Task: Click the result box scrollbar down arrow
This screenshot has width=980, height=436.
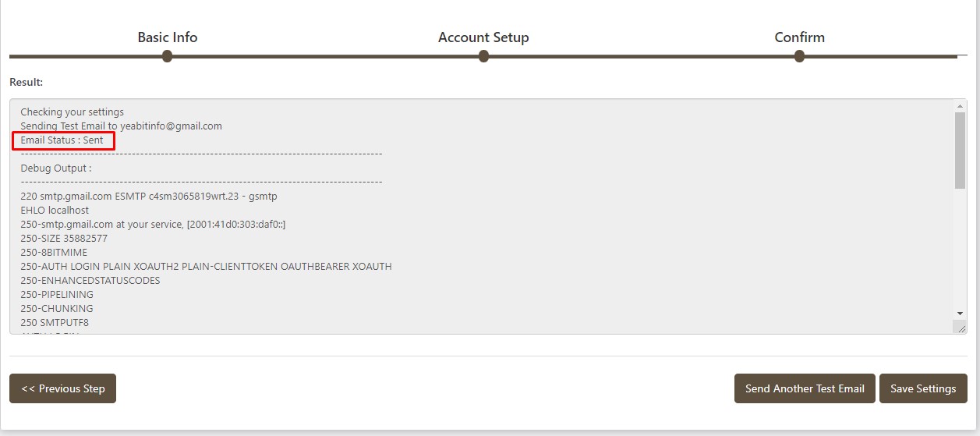Action: click(x=960, y=314)
